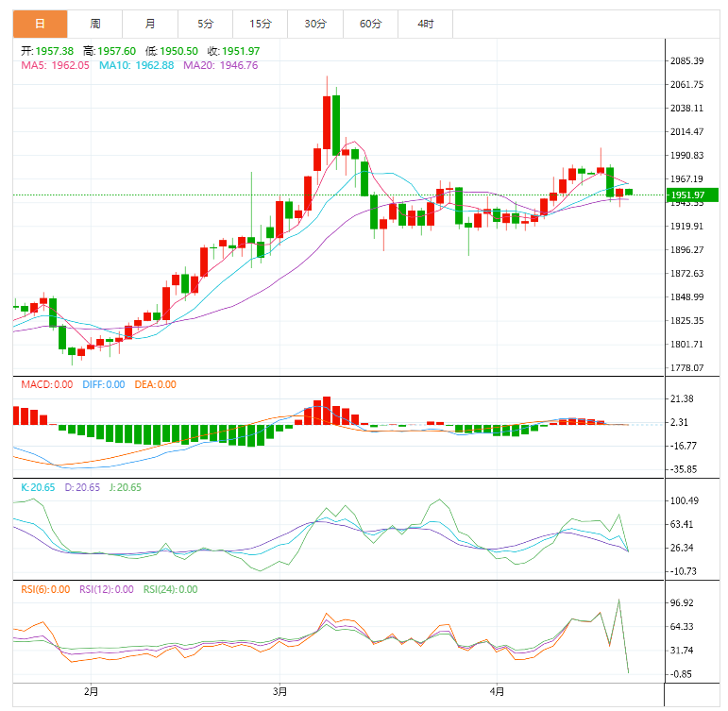Click the 1778.07 price axis label
The width and height of the screenshot is (728, 711).
click(x=686, y=368)
